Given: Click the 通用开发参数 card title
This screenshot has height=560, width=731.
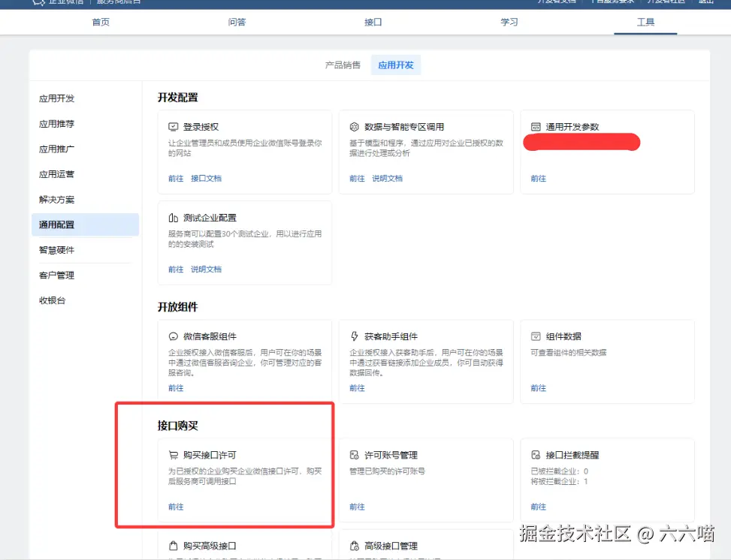Looking at the screenshot, I should click(572, 127).
